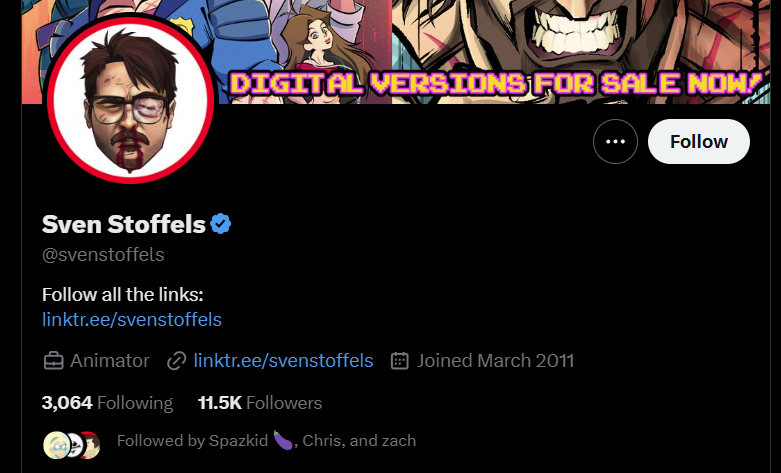This screenshot has height=473, width=781.
Task: Open the linktr.ee link beside Animator
Action: 283,360
